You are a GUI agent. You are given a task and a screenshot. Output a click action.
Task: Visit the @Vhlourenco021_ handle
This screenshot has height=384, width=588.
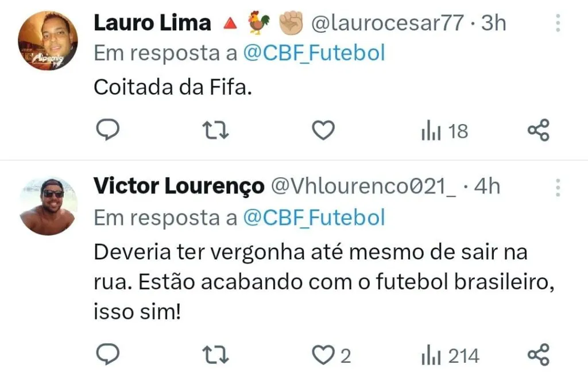[x=363, y=187]
